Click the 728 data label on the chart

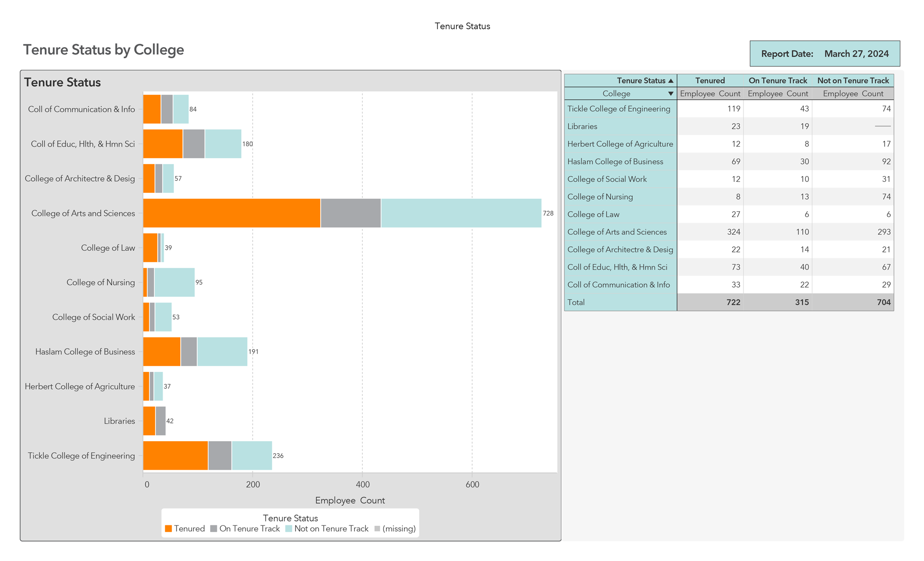coord(548,213)
